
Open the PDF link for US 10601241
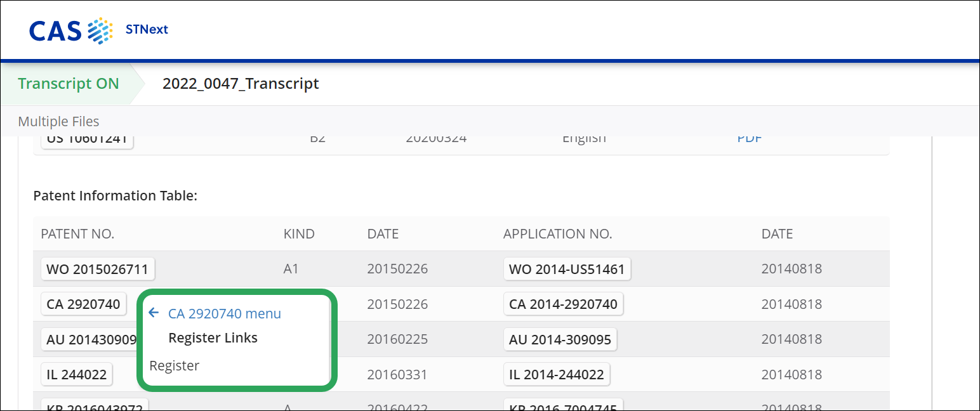click(749, 138)
